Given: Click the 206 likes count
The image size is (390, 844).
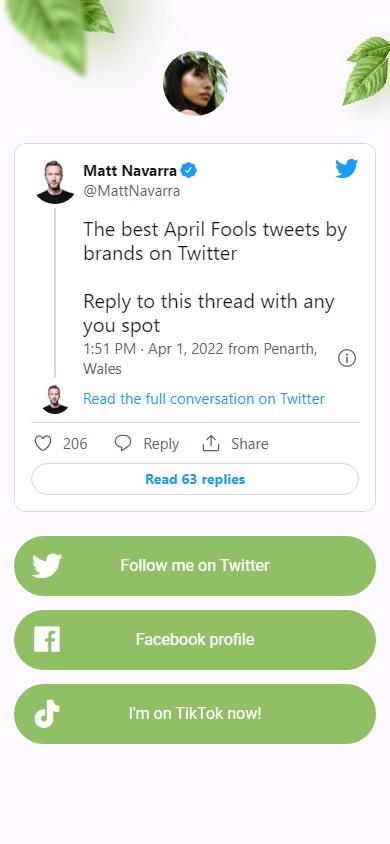Looking at the screenshot, I should [x=75, y=444].
